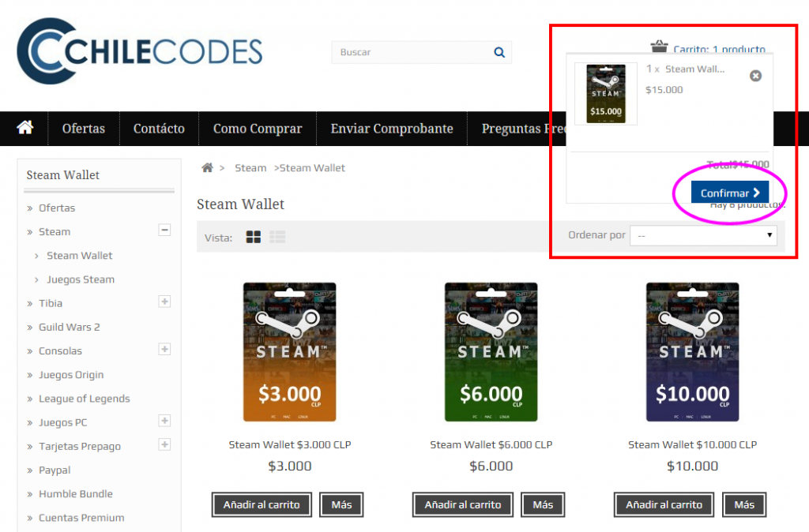Click the shopping cart basket icon
Screen dimensions: 809x532
pyautogui.click(x=659, y=47)
